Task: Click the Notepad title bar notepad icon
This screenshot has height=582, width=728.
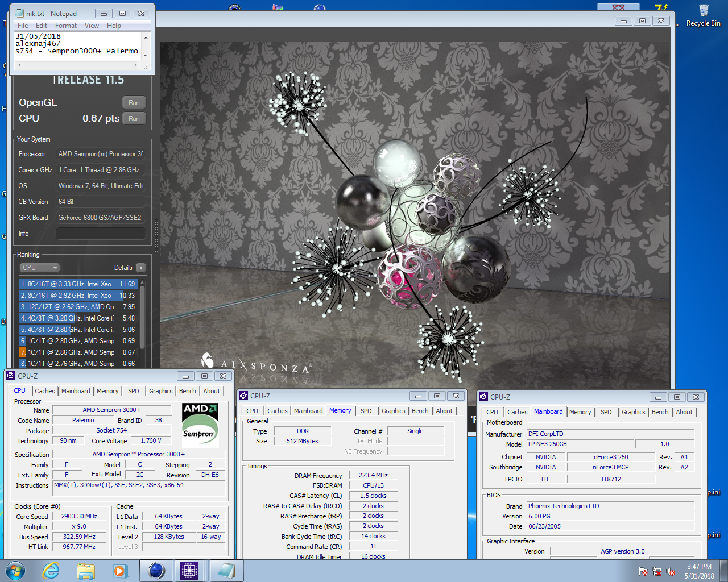Action: coord(19,13)
